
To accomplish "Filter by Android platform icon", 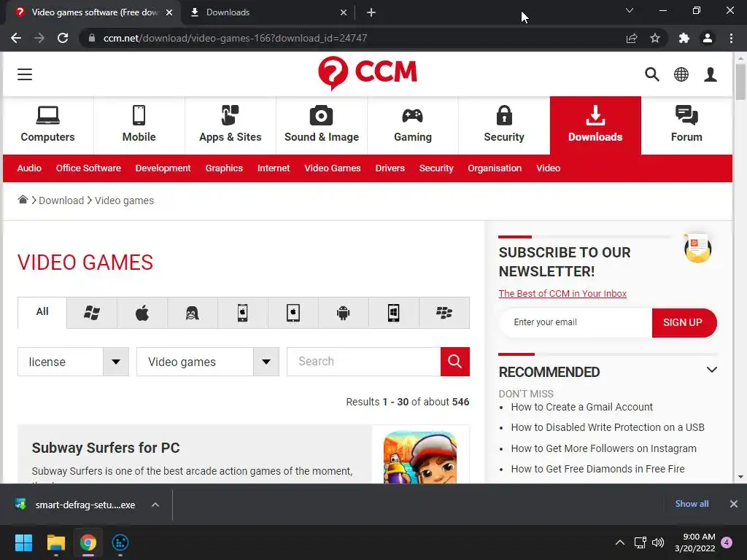I will point(343,313).
